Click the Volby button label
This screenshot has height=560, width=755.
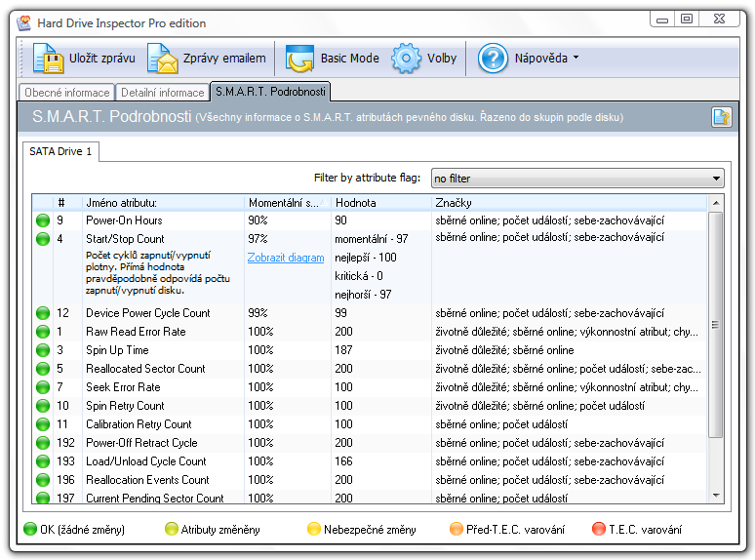click(x=442, y=59)
